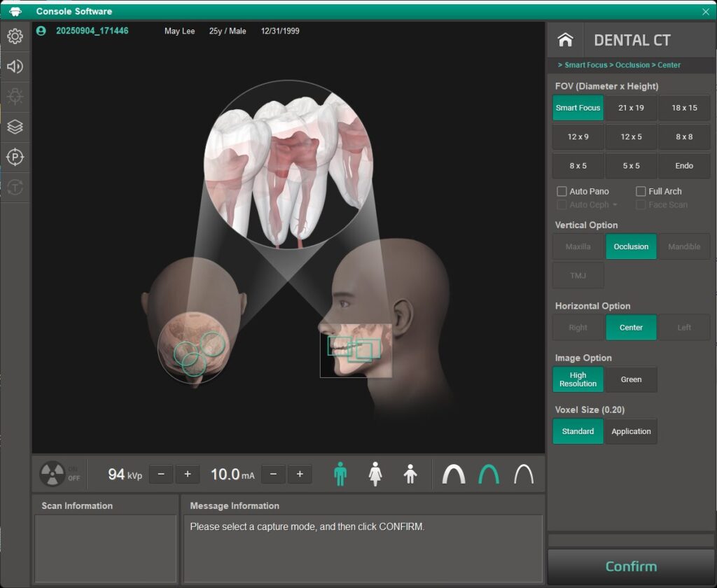This screenshot has height=588, width=717.
Task: Select the child patient icon
Action: (410, 475)
